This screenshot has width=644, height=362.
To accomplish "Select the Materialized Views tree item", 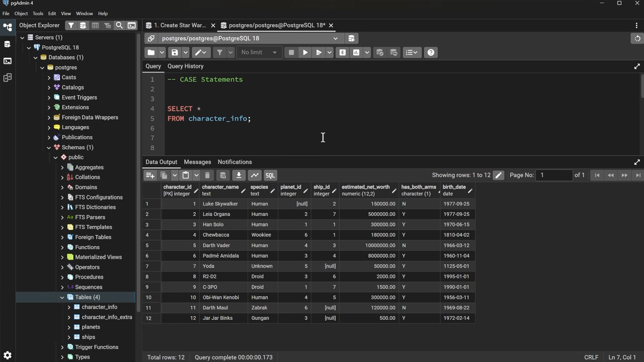I will click(x=98, y=257).
